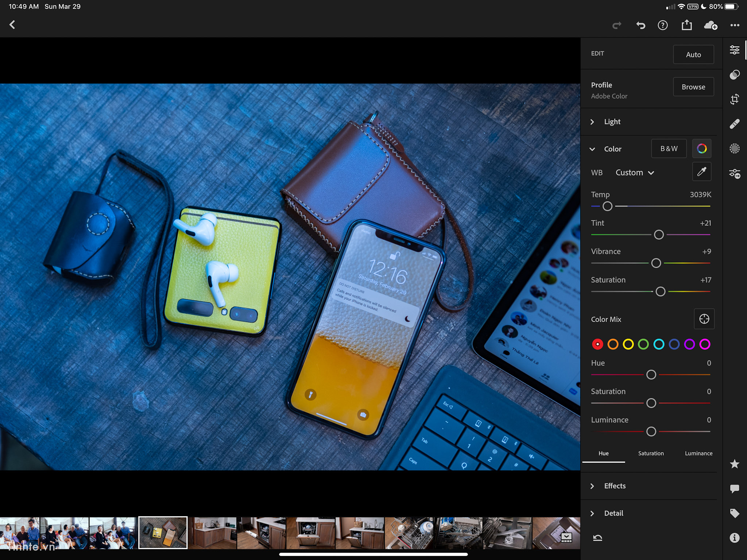Go back with the left arrow
Viewport: 747px width, 560px height.
pyautogui.click(x=12, y=25)
